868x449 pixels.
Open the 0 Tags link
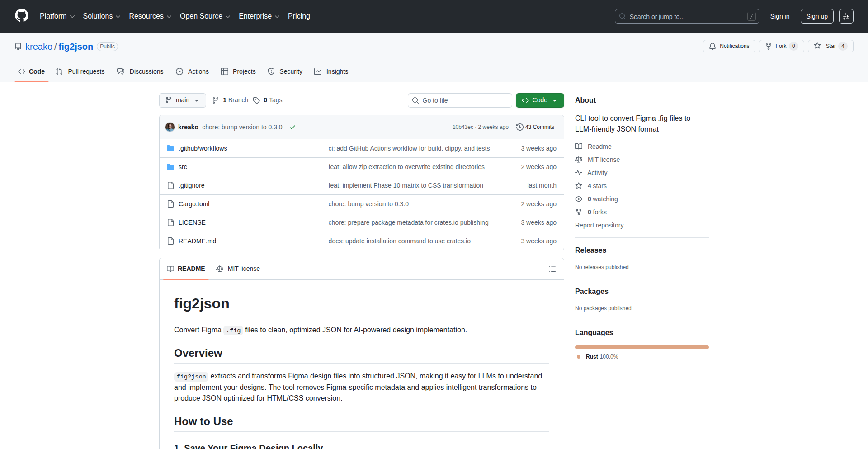coord(268,100)
